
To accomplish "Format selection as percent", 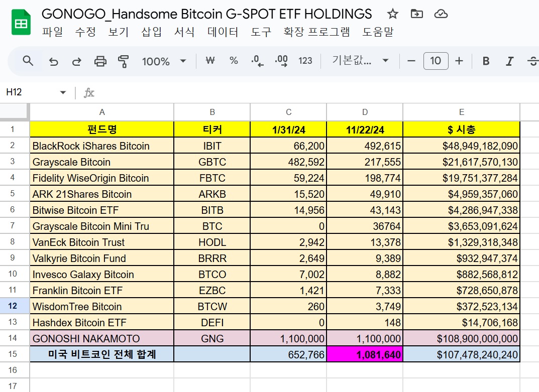I will 233,61.
